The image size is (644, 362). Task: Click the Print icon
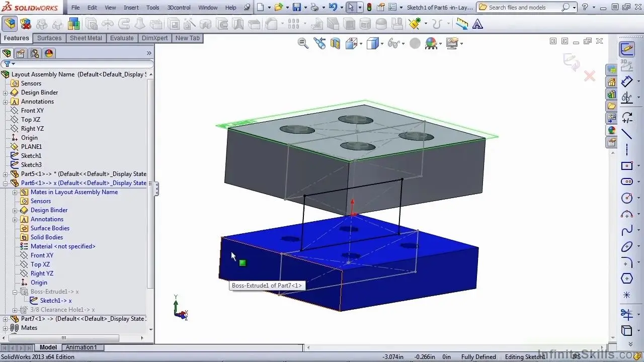(315, 8)
